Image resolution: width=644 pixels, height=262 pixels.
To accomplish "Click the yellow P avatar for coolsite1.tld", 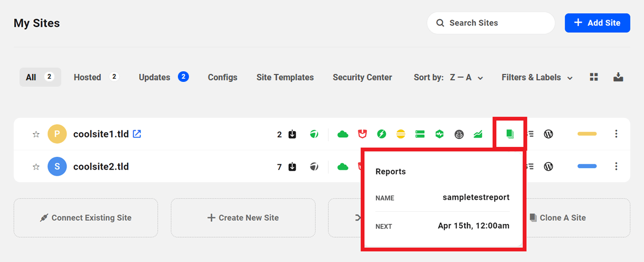I will [57, 134].
